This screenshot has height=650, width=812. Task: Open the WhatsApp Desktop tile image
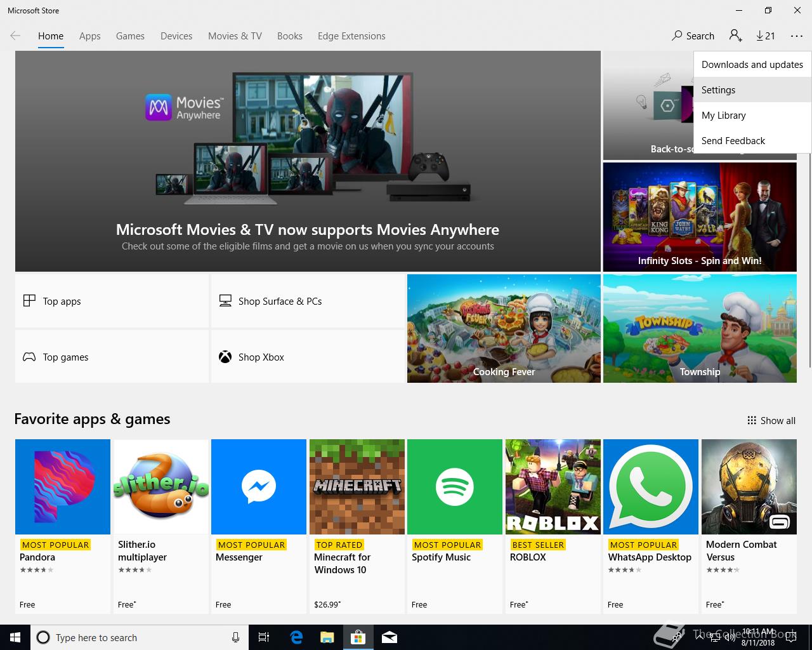[x=651, y=487]
